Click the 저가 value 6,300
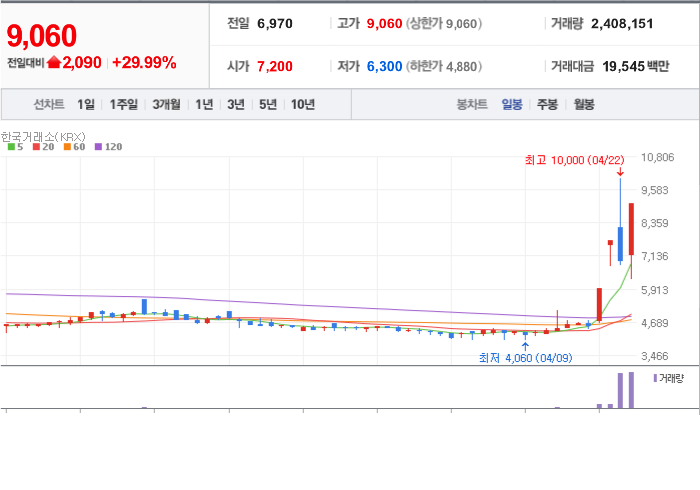 pos(384,66)
